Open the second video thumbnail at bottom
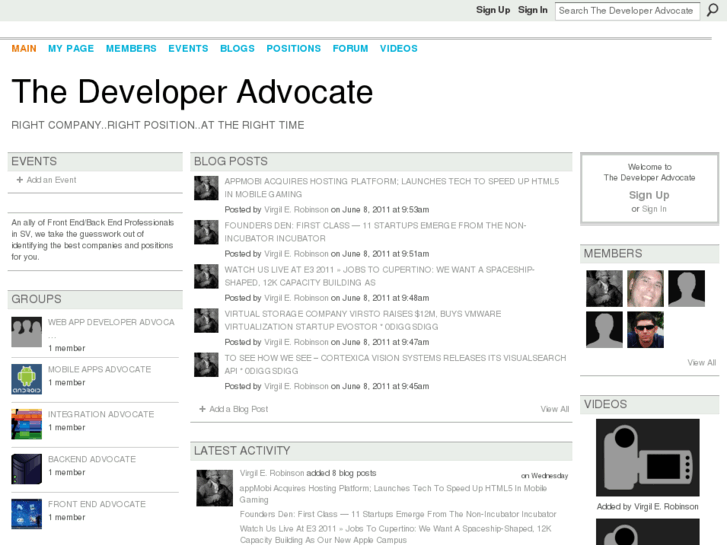The width and height of the screenshot is (727, 545). pyautogui.click(x=648, y=532)
